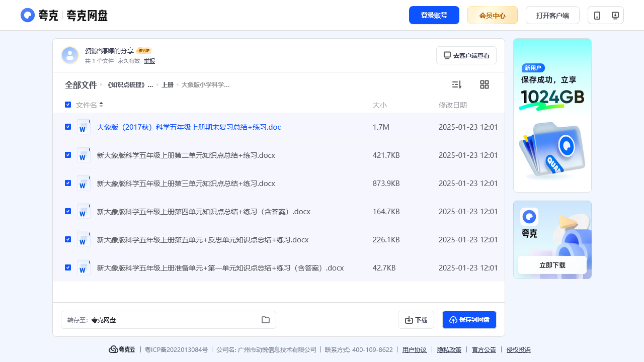Click 大象版小学科学… current breadcrumb
Image resolution: width=644 pixels, height=362 pixels.
pos(205,85)
